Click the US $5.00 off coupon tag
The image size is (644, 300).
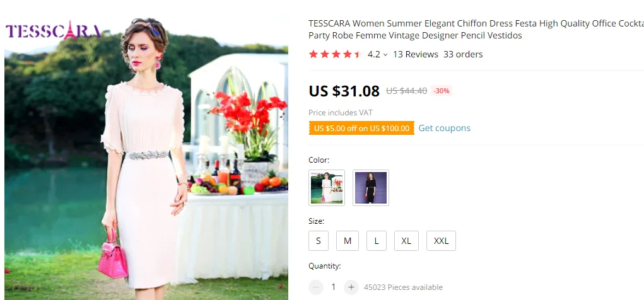(361, 128)
